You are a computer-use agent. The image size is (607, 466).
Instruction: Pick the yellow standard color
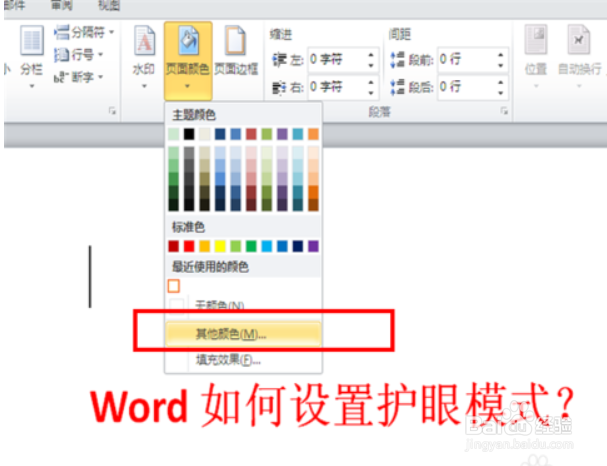[220, 246]
